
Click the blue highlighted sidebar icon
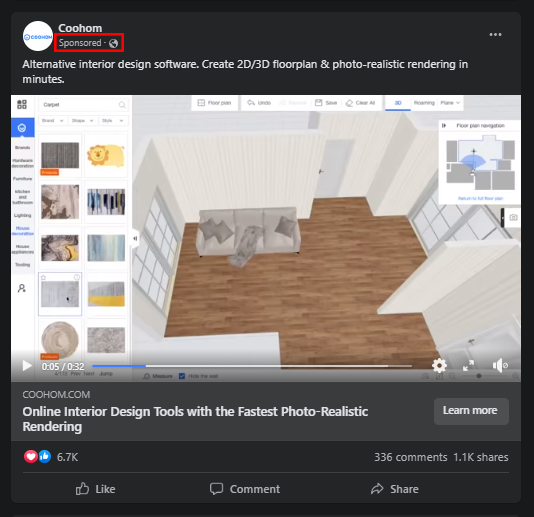pyautogui.click(x=22, y=128)
